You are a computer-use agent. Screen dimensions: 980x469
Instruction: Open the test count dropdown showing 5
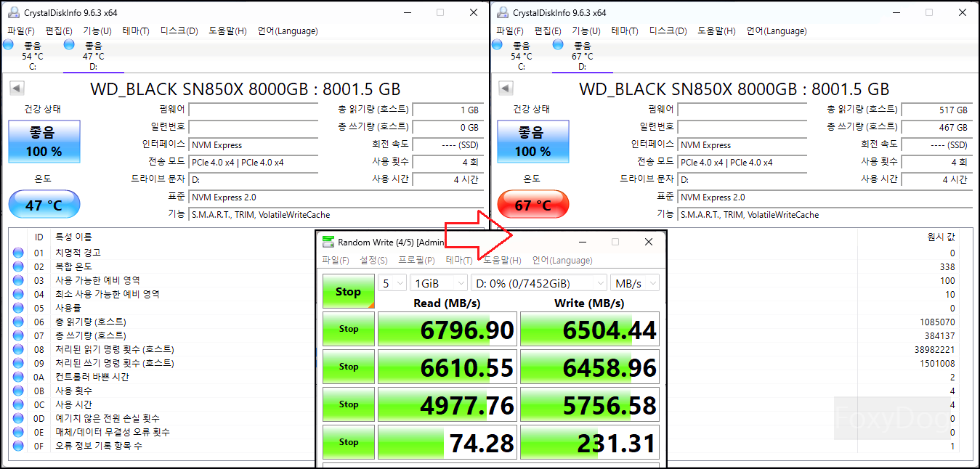392,283
